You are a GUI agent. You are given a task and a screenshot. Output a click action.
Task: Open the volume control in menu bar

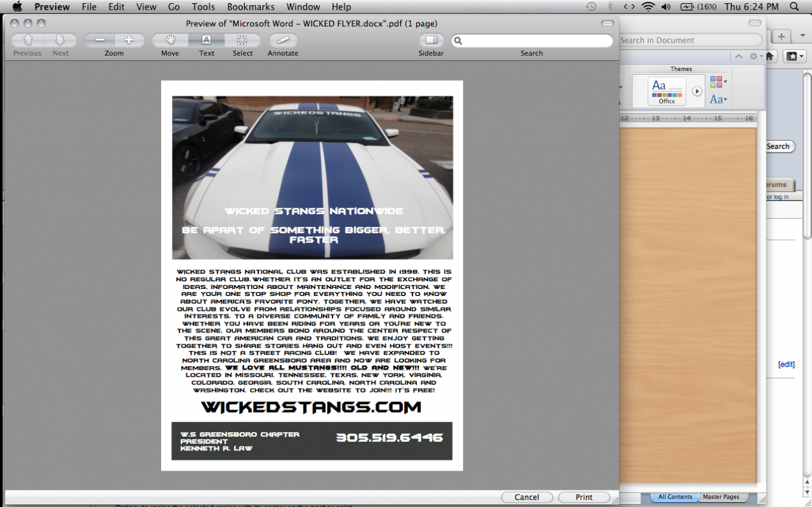point(666,7)
